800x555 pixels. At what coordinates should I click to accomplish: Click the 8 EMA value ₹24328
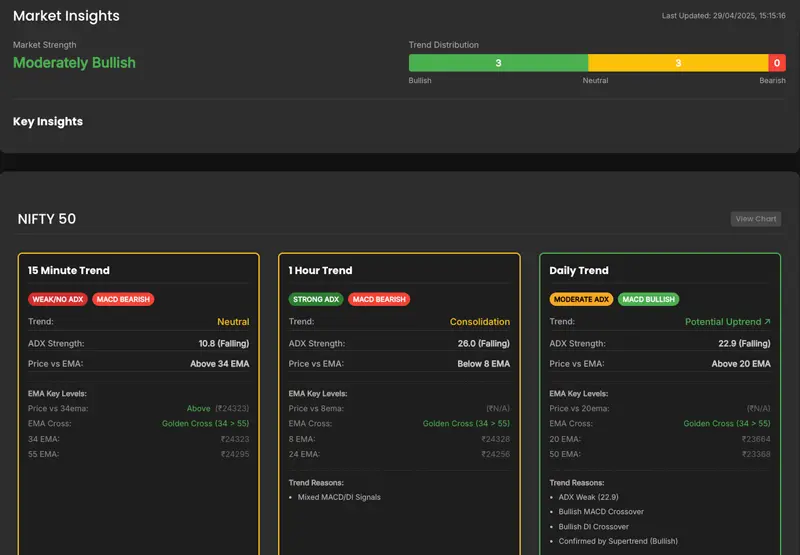(x=496, y=439)
